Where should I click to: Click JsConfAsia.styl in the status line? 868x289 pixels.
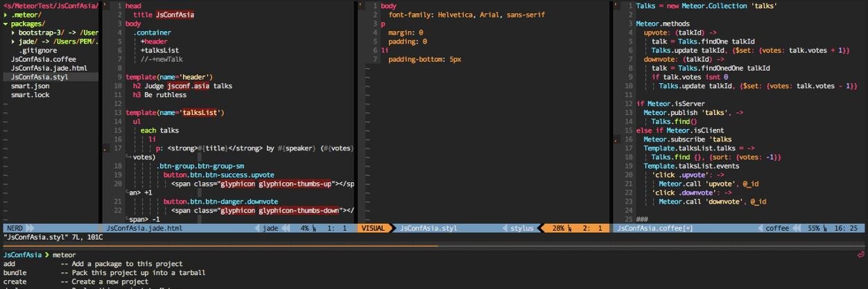coord(428,228)
